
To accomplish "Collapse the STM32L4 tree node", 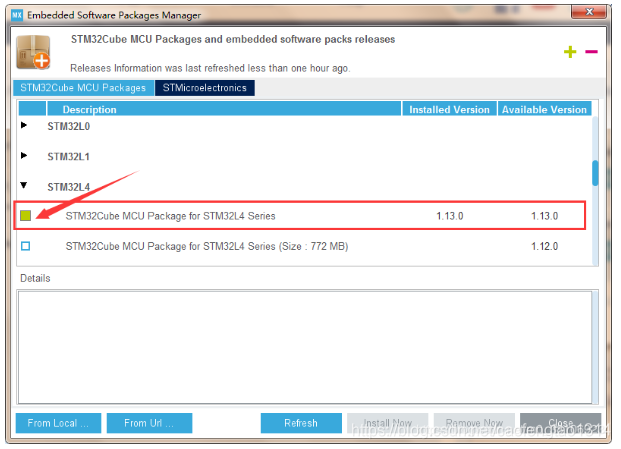I will point(24,185).
